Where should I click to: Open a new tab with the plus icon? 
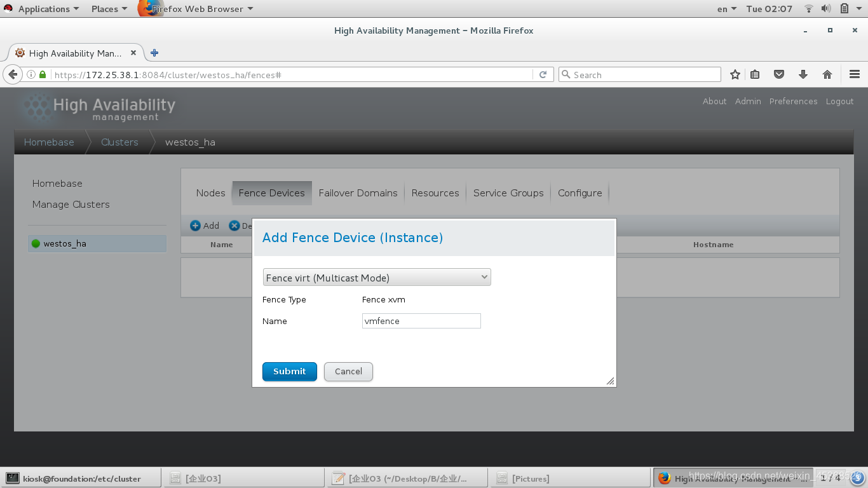[154, 53]
